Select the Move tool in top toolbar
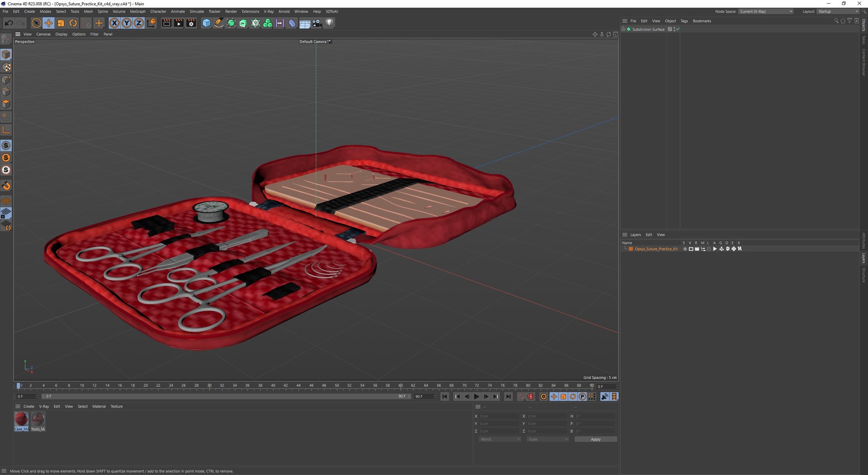This screenshot has height=475, width=868. pos(48,23)
